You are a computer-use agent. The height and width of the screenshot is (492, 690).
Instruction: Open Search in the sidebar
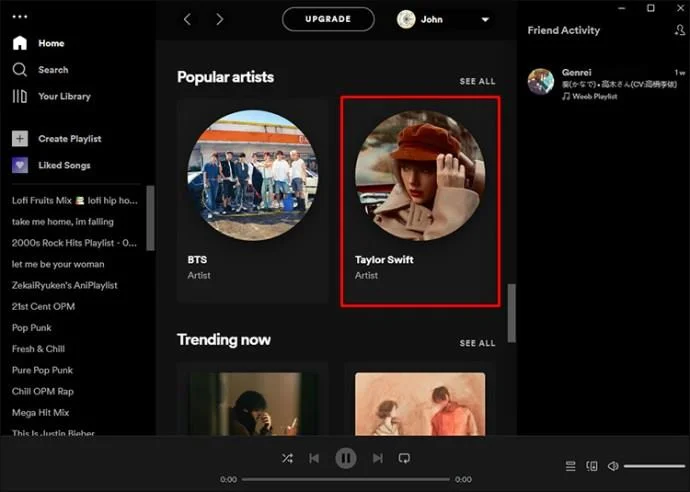40,70
